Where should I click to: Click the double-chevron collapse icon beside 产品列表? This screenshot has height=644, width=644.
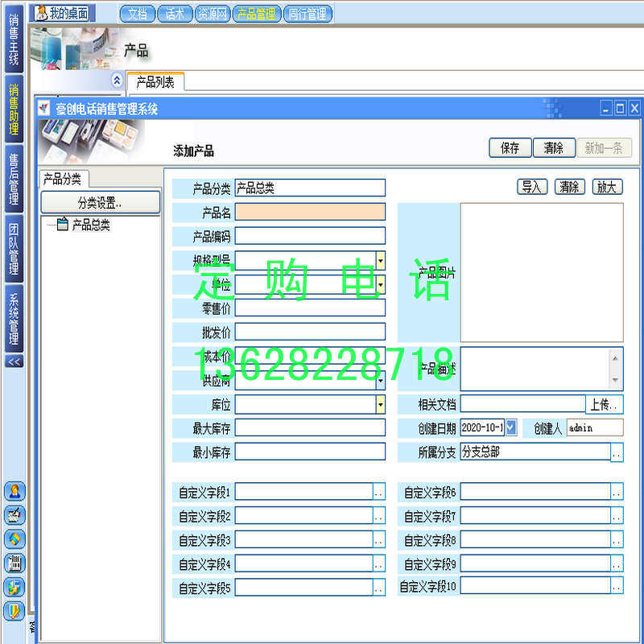[117, 80]
